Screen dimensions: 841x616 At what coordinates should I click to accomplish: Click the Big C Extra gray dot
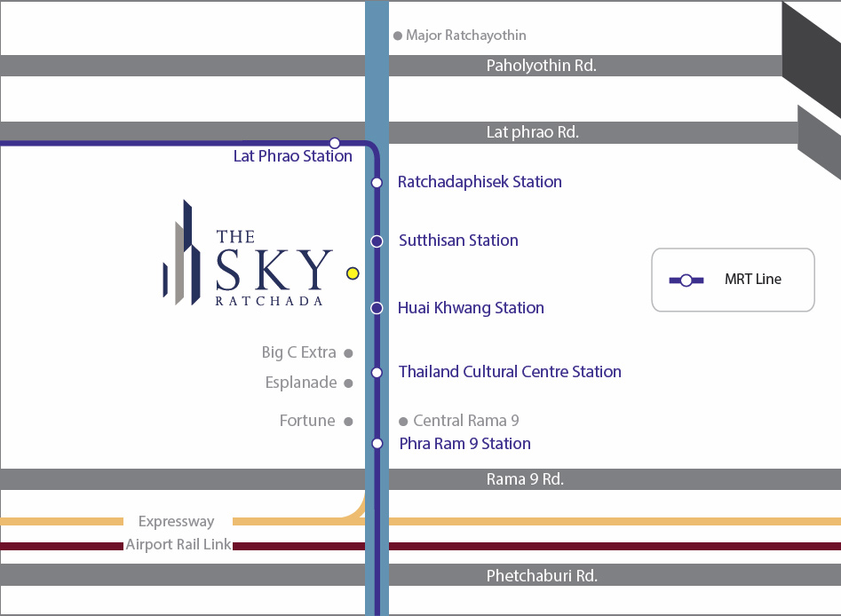coord(348,353)
